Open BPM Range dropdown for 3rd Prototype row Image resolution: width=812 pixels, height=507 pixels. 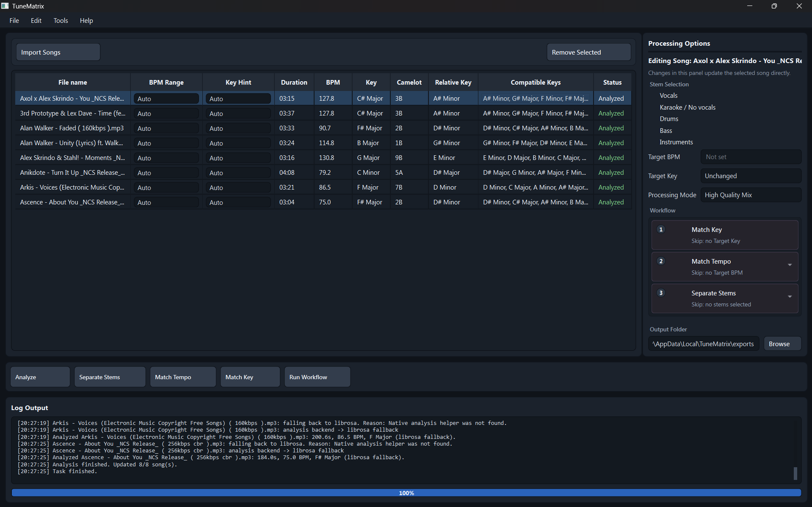[x=166, y=113]
